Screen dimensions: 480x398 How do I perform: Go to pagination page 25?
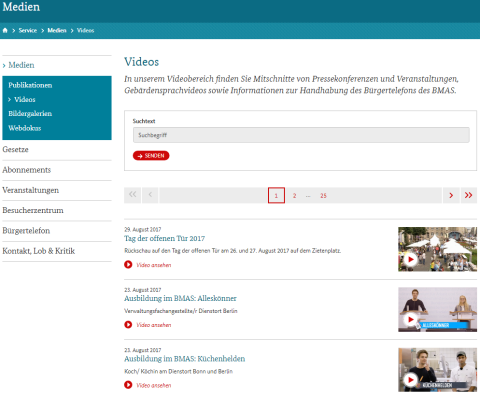click(x=323, y=196)
